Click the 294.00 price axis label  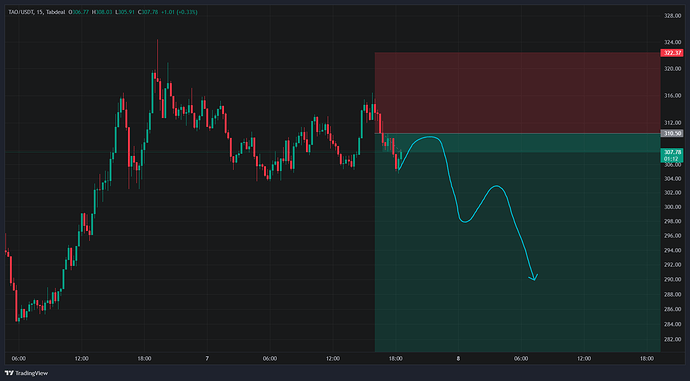pyautogui.click(x=672, y=250)
